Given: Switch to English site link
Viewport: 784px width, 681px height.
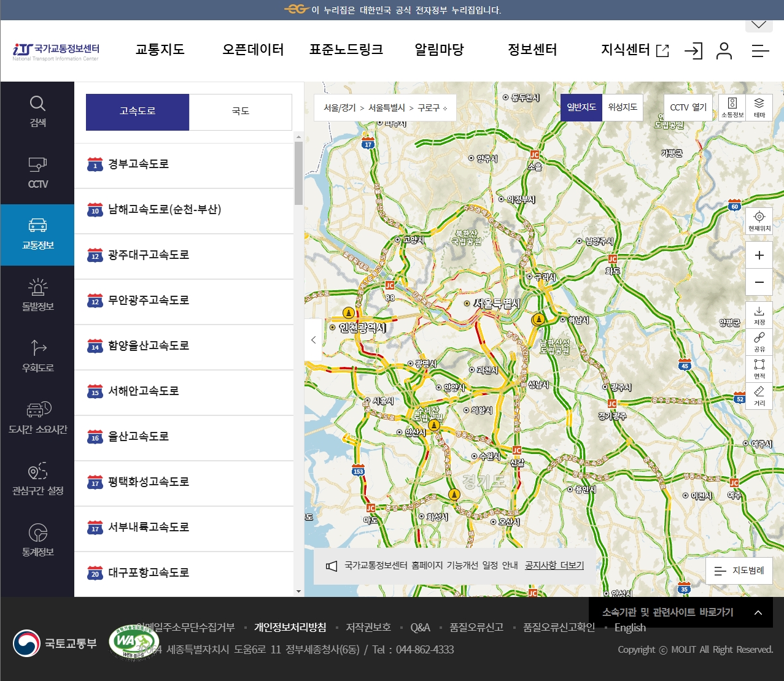Looking at the screenshot, I should pyautogui.click(x=630, y=627).
